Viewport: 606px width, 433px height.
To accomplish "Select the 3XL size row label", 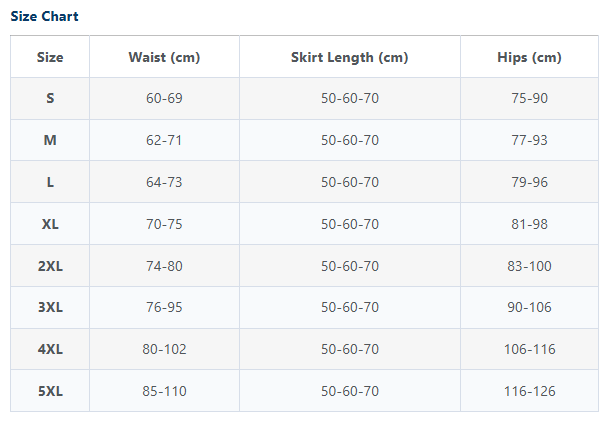I will (50, 307).
